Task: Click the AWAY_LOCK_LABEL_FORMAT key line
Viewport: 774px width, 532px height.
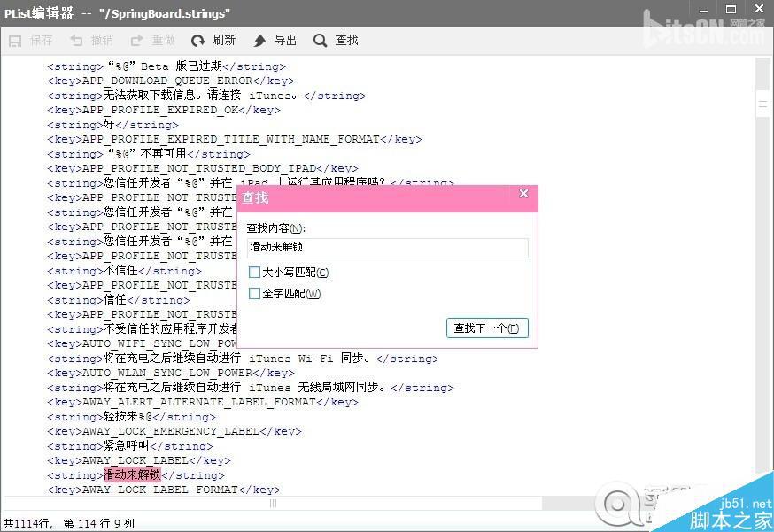Action: click(164, 489)
